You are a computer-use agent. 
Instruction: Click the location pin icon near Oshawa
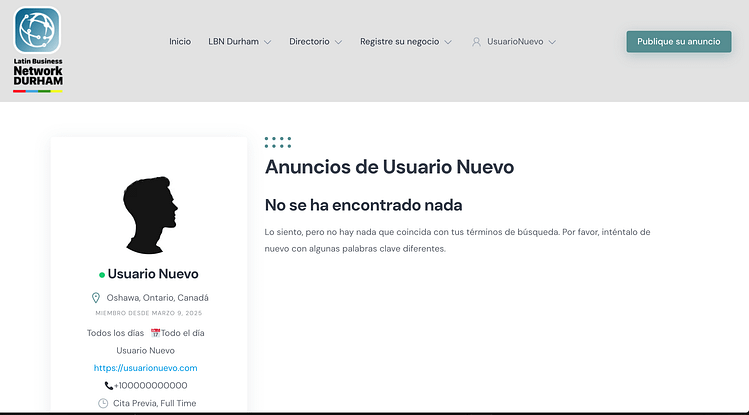coord(96,298)
